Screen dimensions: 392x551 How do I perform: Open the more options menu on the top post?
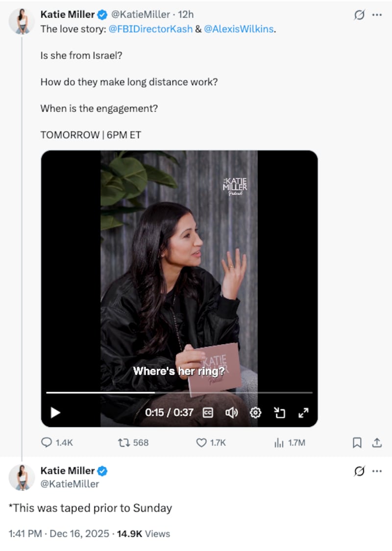(377, 15)
